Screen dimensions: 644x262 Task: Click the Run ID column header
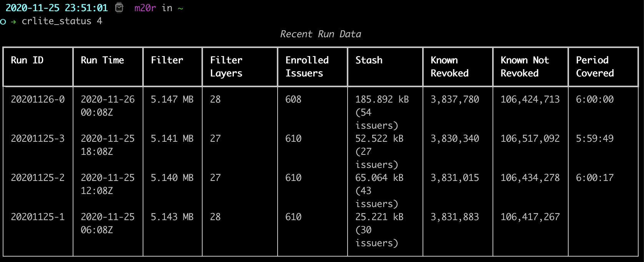pos(27,60)
